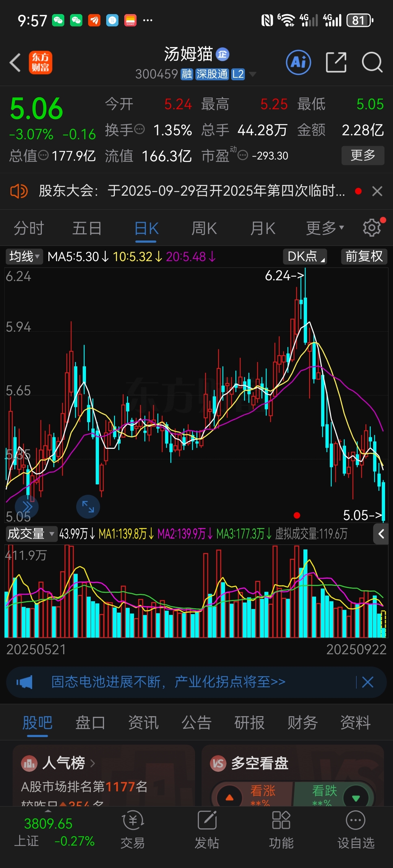The width and height of the screenshot is (393, 868).
Task: Tap 设自选 add to watchlist
Action: click(x=356, y=830)
